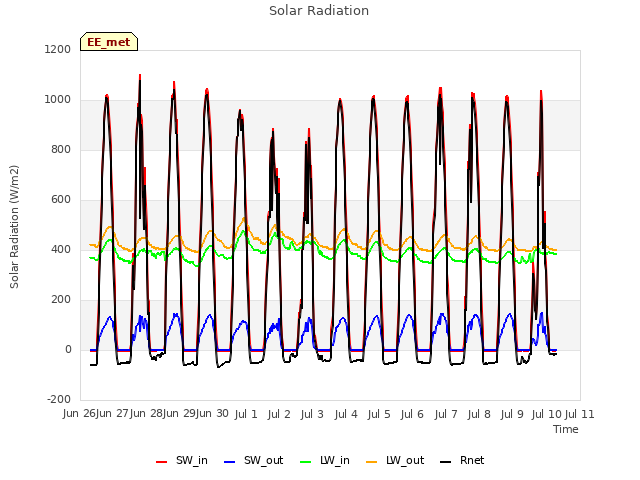Image resolution: width=640 pixels, height=480 pixels.
Task: Click the -200 y-axis tick label
Action: [59, 399]
